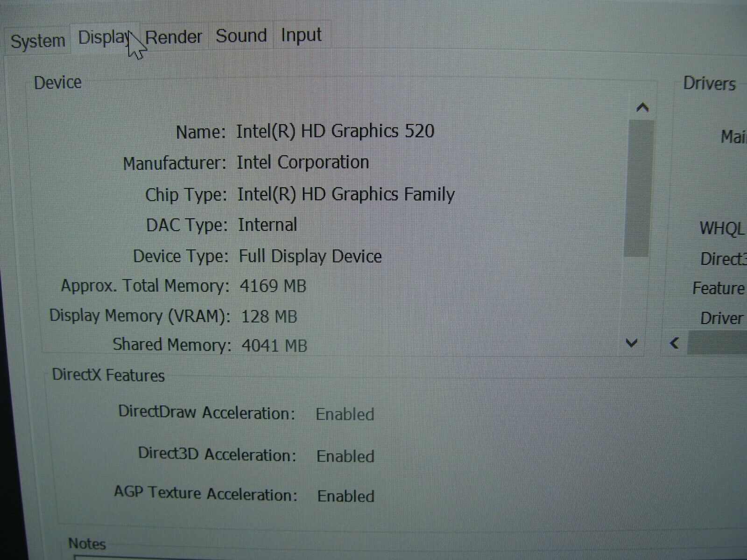
Task: Click the 'Intel(R) HD Graphics Family' chip type
Action: [x=346, y=194]
